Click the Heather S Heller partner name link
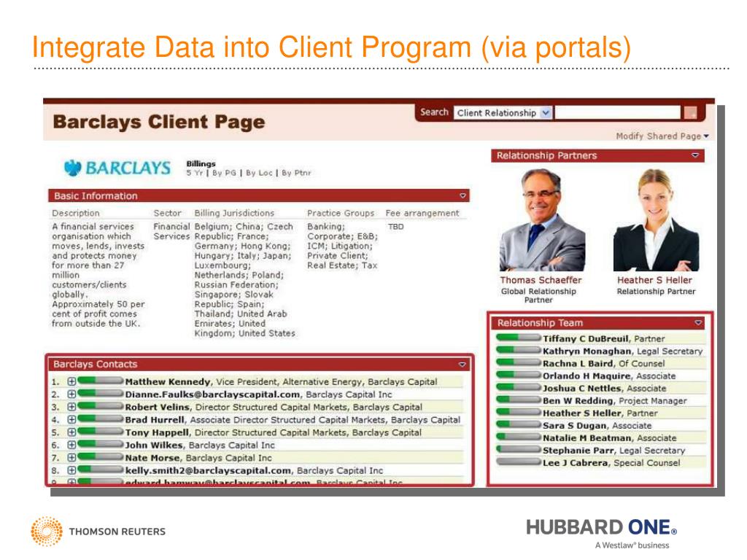The height and width of the screenshot is (560, 747). pos(654,280)
